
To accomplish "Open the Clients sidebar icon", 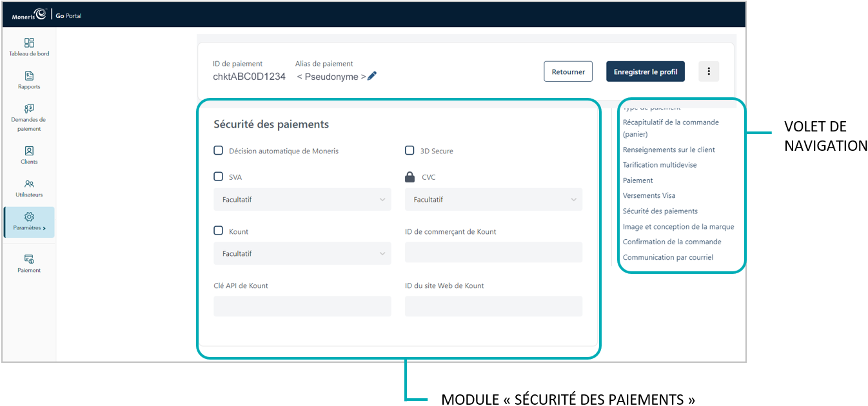I will 29,151.
